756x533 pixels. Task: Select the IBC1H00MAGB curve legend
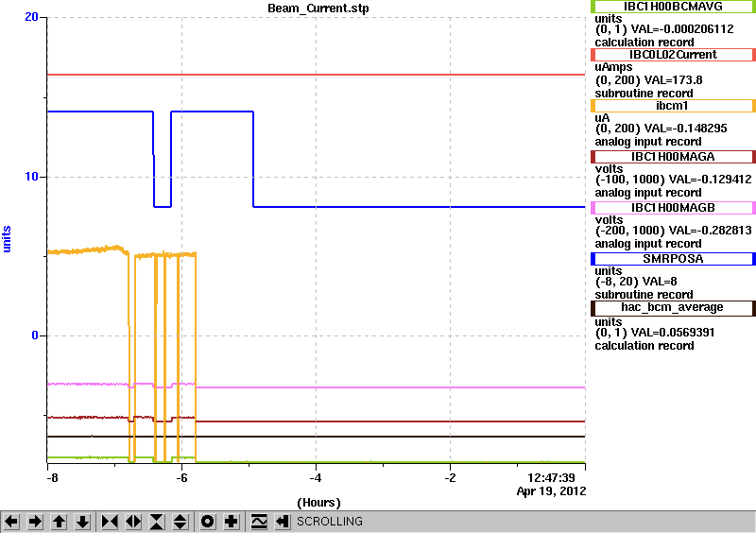673,208
